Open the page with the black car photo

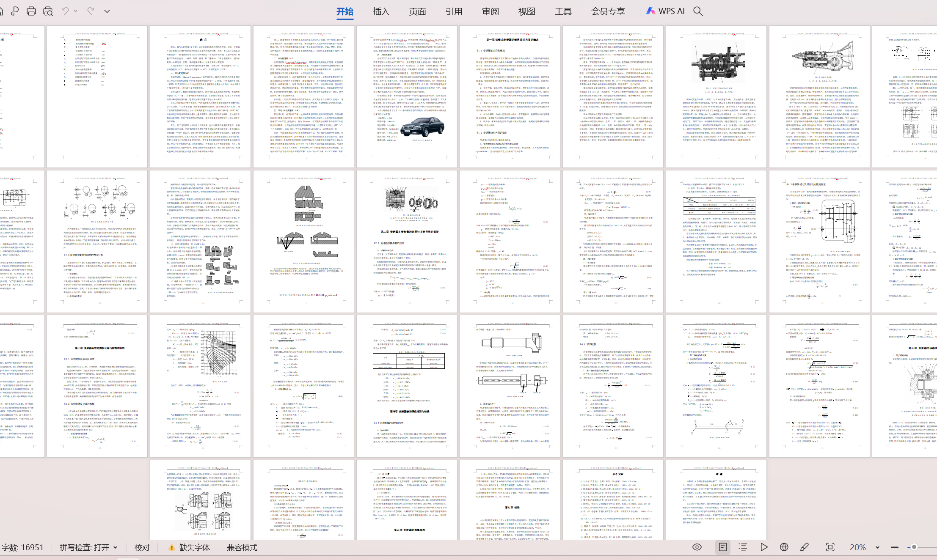pyautogui.click(x=407, y=96)
